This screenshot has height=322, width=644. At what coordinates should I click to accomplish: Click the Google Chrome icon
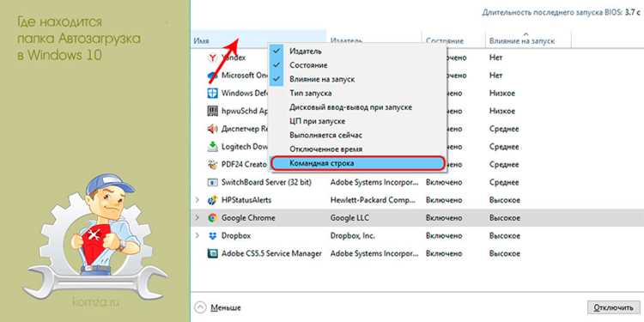[x=212, y=218]
